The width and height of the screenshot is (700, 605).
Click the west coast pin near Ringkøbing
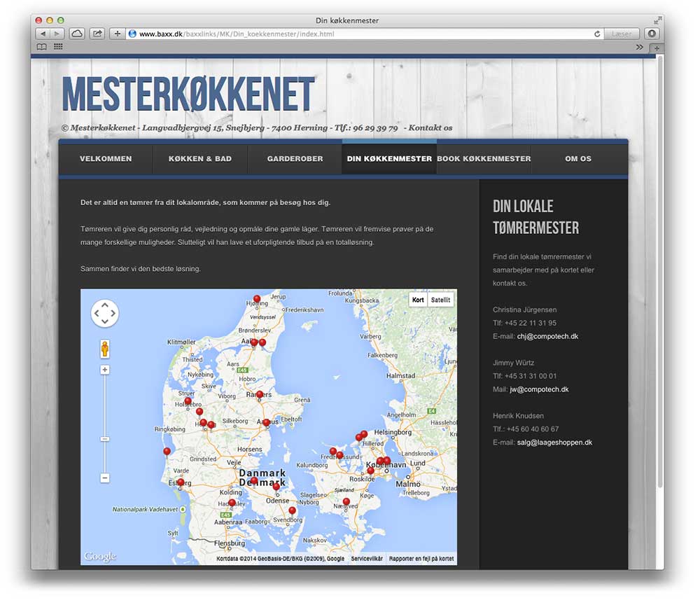click(167, 452)
